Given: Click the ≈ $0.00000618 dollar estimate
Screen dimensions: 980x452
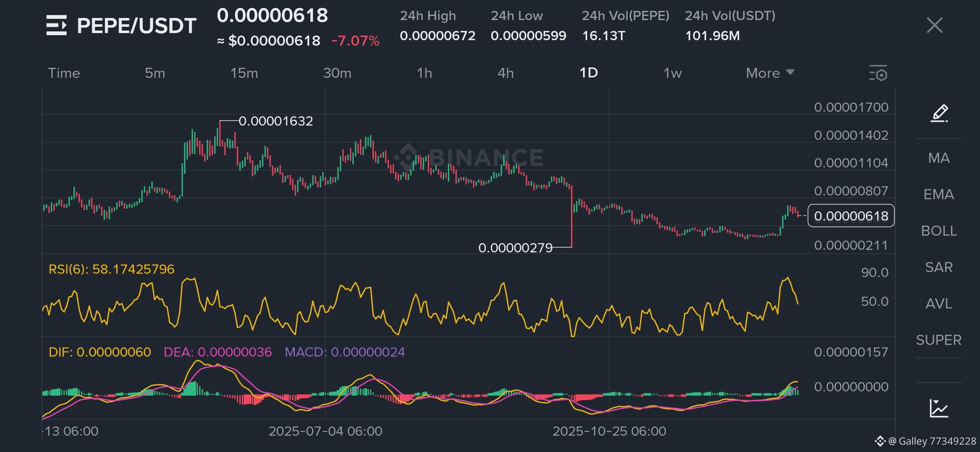Looking at the screenshot, I should coord(268,41).
